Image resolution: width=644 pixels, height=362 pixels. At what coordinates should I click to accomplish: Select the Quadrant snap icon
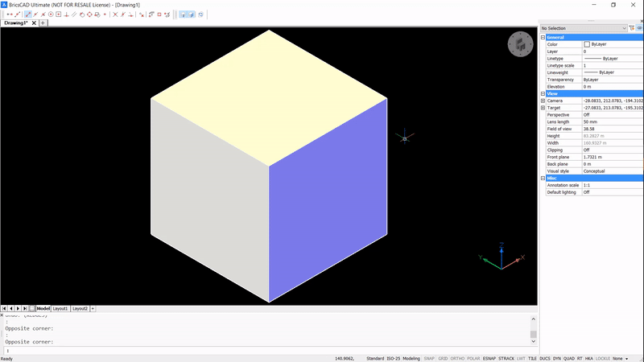(x=89, y=14)
